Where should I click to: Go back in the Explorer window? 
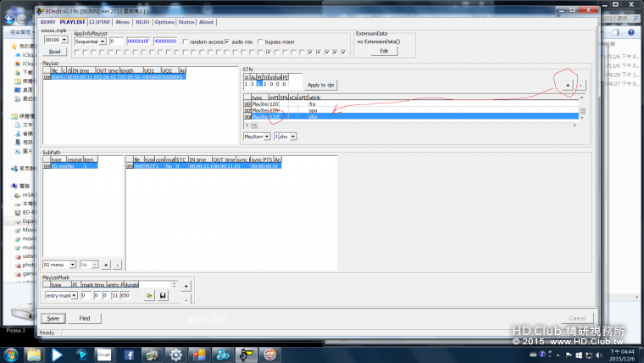(x=9, y=19)
